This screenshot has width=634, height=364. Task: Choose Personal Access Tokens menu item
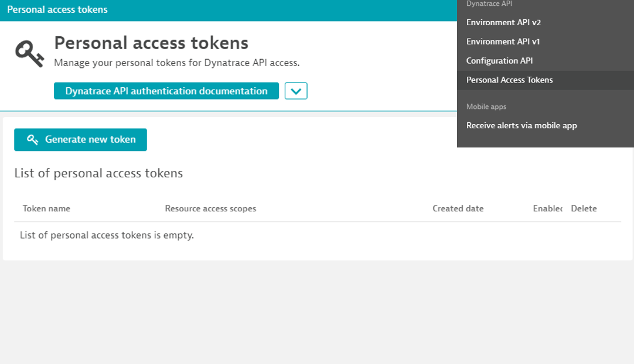[546, 80]
